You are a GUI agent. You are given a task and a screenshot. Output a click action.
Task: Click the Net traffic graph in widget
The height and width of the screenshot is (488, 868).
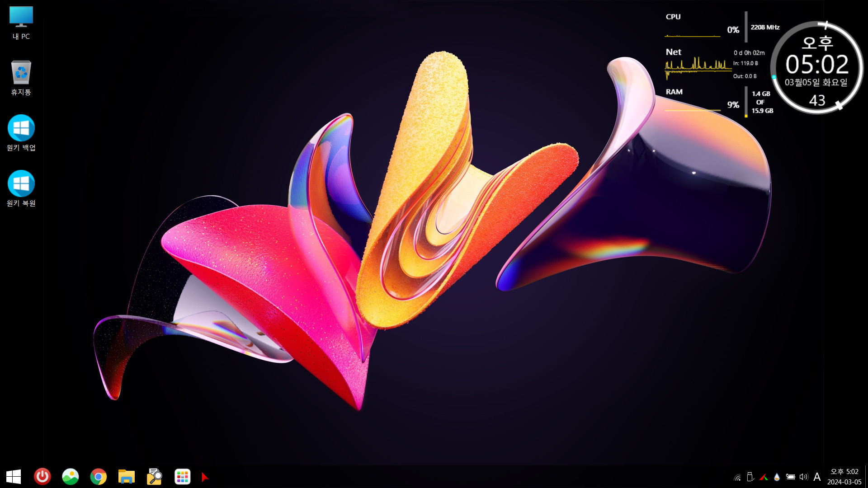pos(698,68)
